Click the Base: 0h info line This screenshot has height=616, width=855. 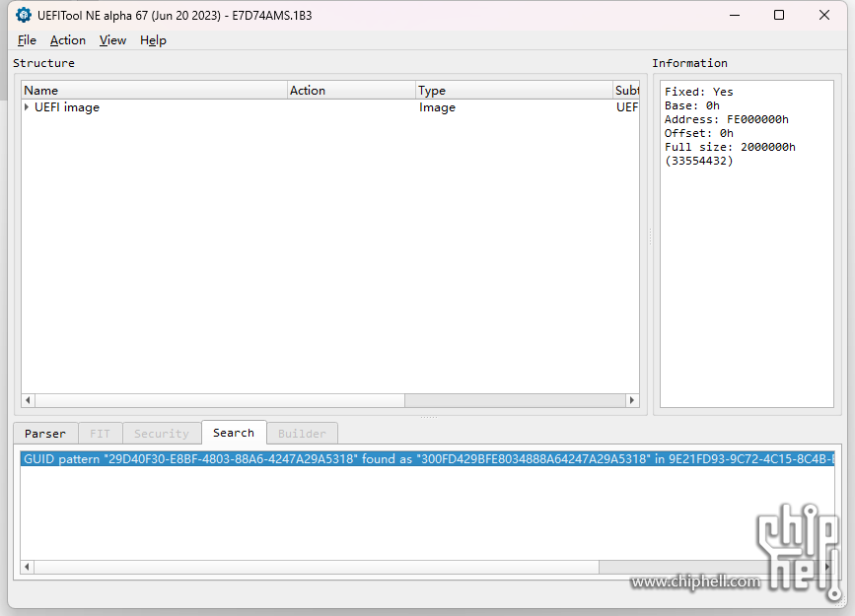[691, 105]
